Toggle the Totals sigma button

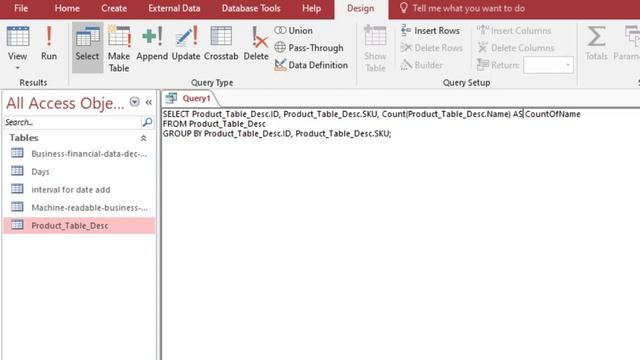click(x=596, y=44)
